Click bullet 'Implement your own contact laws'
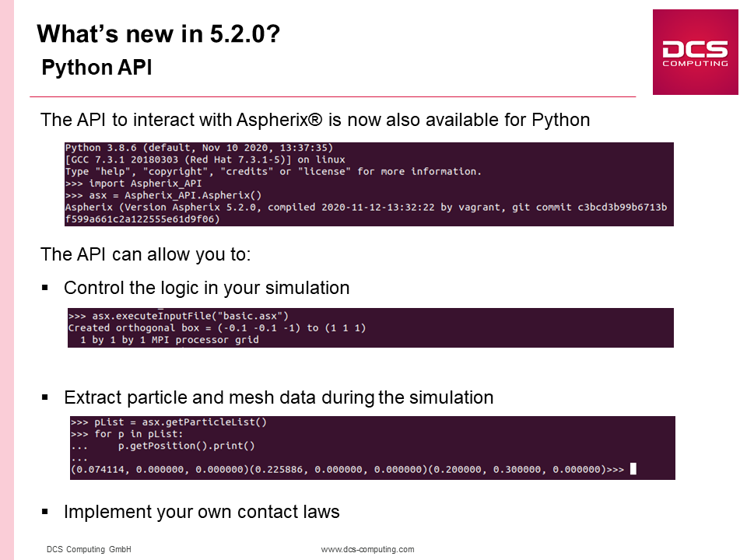This screenshot has height=560, width=747. pos(202,512)
